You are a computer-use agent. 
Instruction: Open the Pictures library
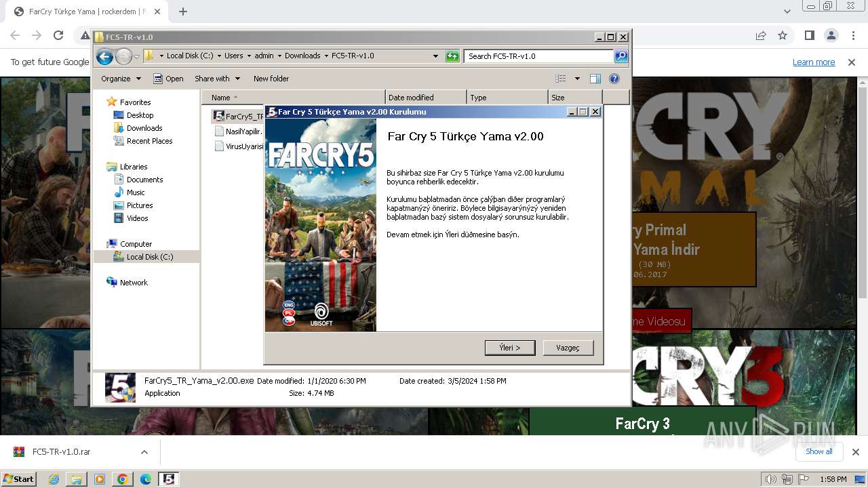pyautogui.click(x=140, y=205)
